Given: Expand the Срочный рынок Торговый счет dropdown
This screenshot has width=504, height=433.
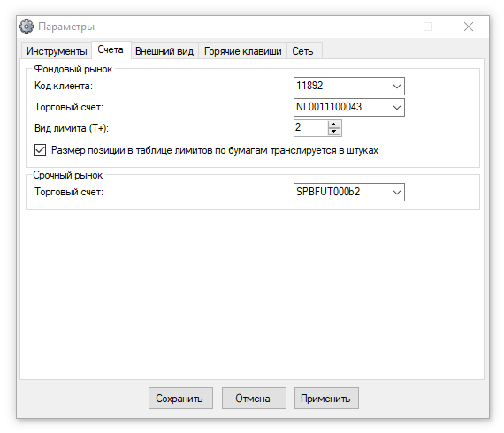Looking at the screenshot, I should (x=397, y=192).
